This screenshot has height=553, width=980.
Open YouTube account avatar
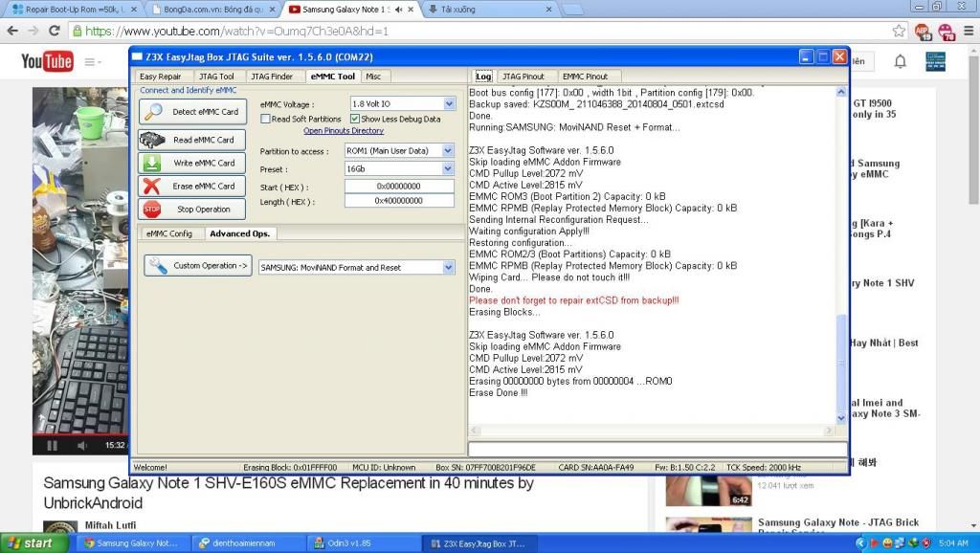point(935,61)
